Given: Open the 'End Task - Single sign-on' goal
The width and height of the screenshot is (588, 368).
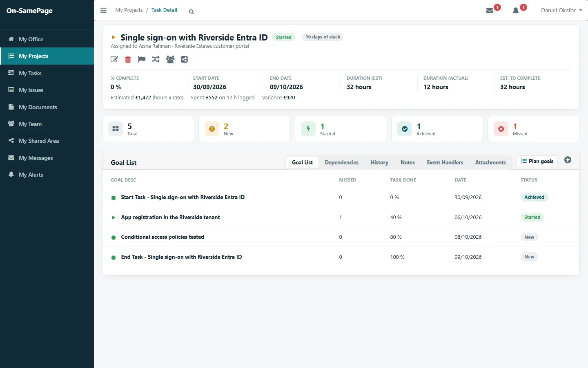Looking at the screenshot, I should coord(181,257).
